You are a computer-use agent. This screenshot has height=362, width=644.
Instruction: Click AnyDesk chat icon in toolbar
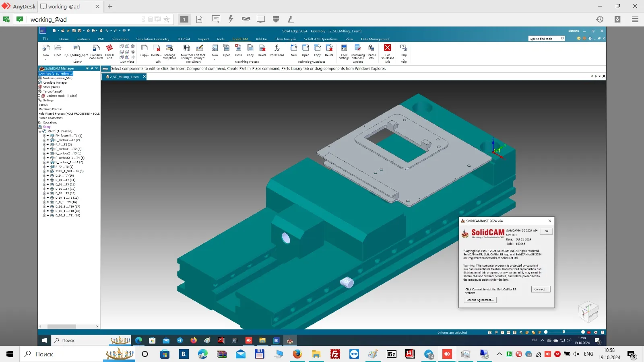pos(216,19)
